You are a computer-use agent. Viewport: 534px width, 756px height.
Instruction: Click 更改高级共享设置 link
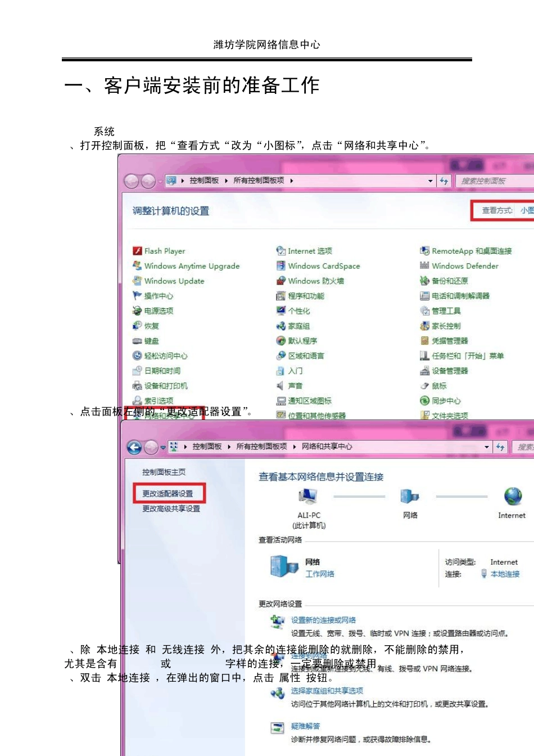point(171,509)
